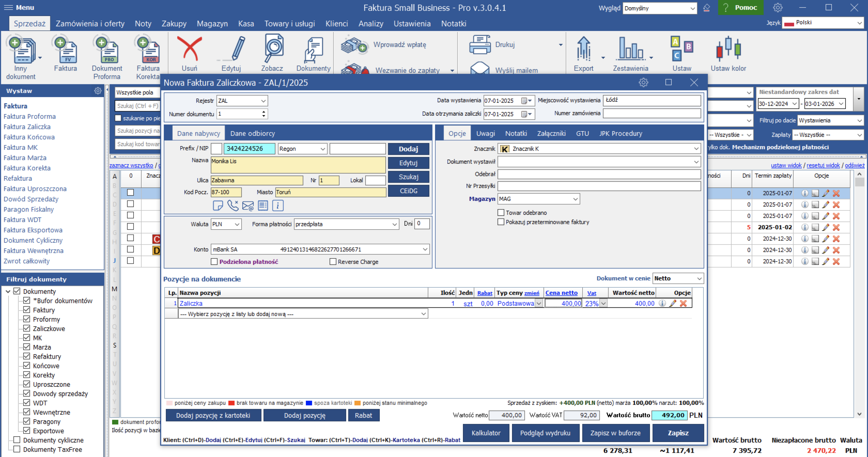Image resolution: width=868 pixels, height=457 pixels.
Task: Open the Towary i usługi menu tab
Action: tap(289, 23)
